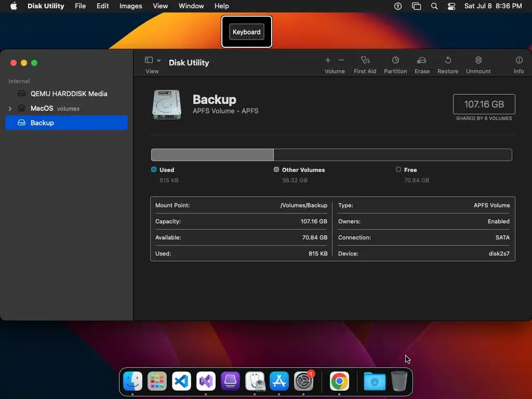Open Finder from the Dock
The height and width of the screenshot is (399, 532).
pyautogui.click(x=132, y=381)
